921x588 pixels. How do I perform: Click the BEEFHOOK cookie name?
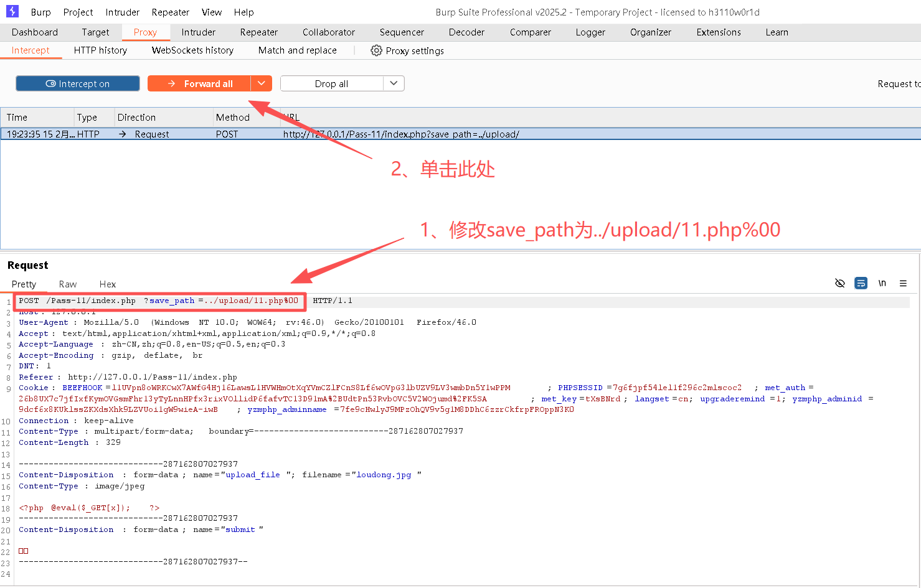[82, 388]
